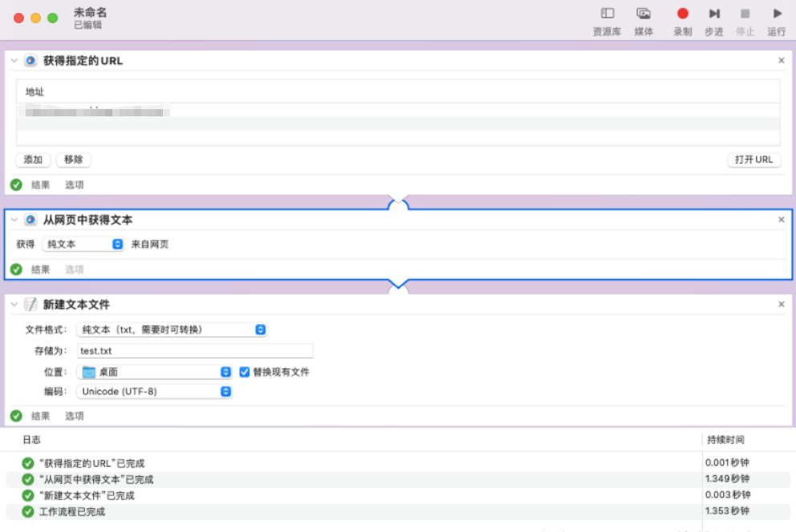Run the workflow with 运行 button
Screen dimensions: 796x532
(x=777, y=14)
